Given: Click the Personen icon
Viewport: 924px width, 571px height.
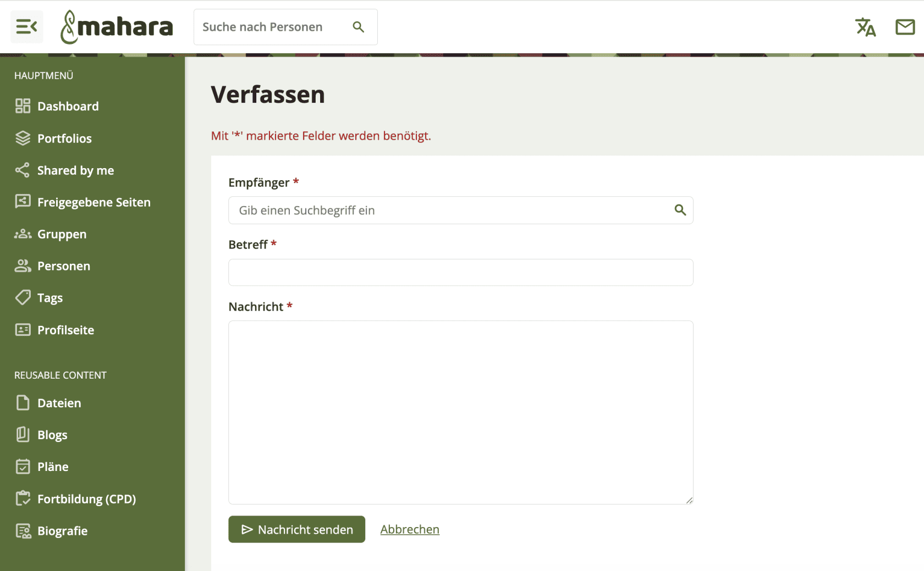Looking at the screenshot, I should click(x=23, y=266).
